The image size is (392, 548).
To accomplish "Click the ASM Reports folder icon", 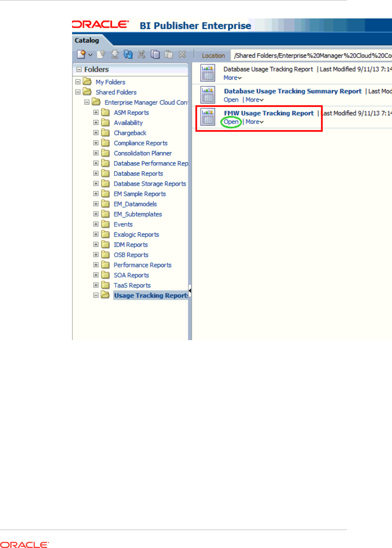I will point(106,112).
